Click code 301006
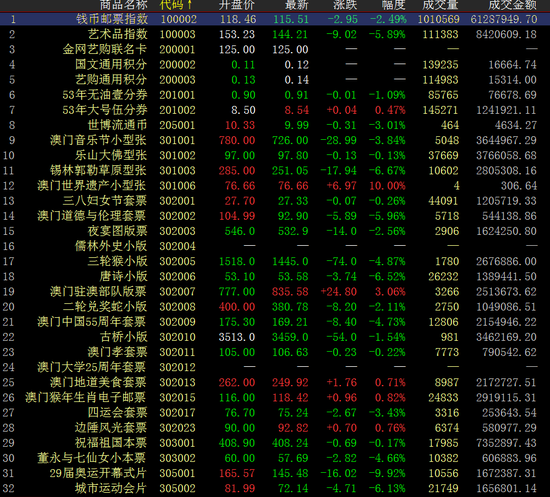The width and height of the screenshot is (550, 497). (x=177, y=186)
